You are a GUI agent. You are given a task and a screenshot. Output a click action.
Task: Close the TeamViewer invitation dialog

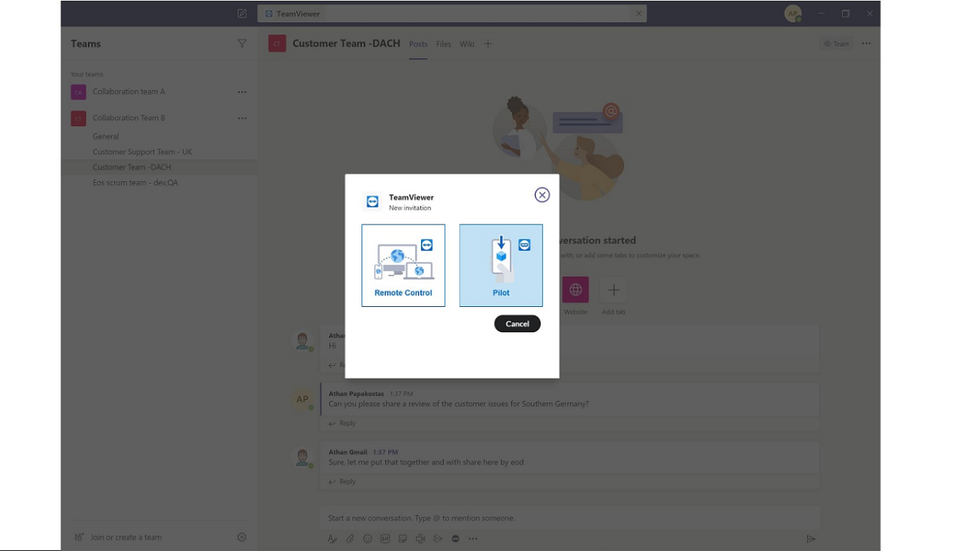pos(542,195)
